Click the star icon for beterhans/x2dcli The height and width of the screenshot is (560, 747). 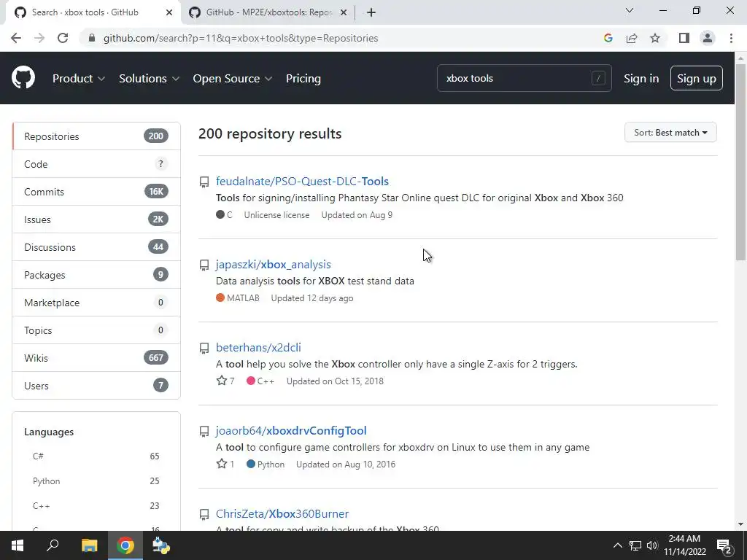(222, 381)
